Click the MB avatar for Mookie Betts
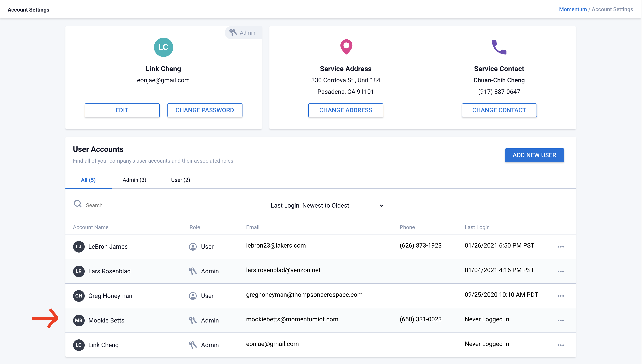Image resolution: width=642 pixels, height=364 pixels. (79, 320)
